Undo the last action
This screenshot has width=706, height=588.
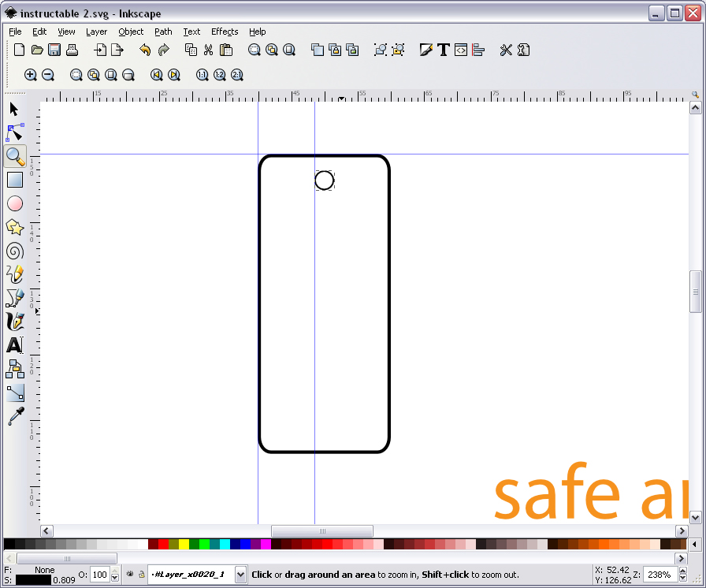coord(145,50)
